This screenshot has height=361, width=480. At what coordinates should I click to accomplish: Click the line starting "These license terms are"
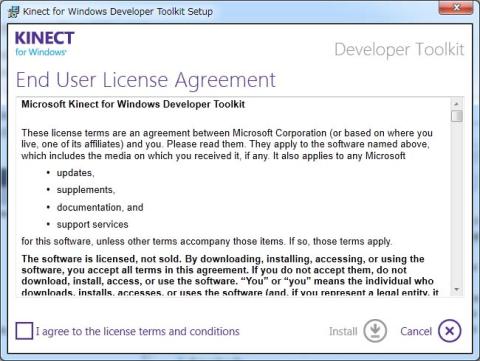coord(227,133)
